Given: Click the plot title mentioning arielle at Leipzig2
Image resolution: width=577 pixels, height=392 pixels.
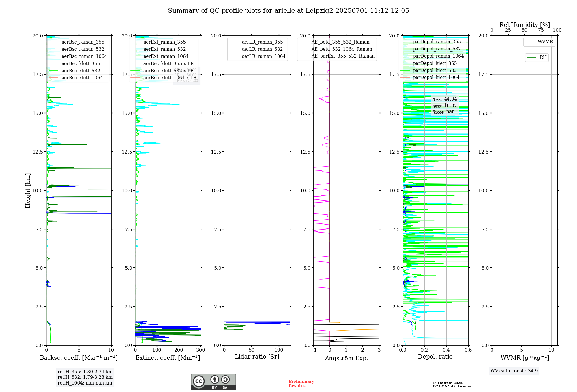Looking at the screenshot, I should click(x=288, y=11).
